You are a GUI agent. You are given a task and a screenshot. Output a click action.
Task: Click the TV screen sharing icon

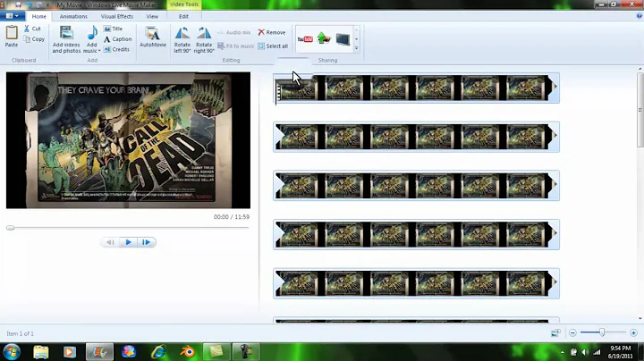pos(343,39)
